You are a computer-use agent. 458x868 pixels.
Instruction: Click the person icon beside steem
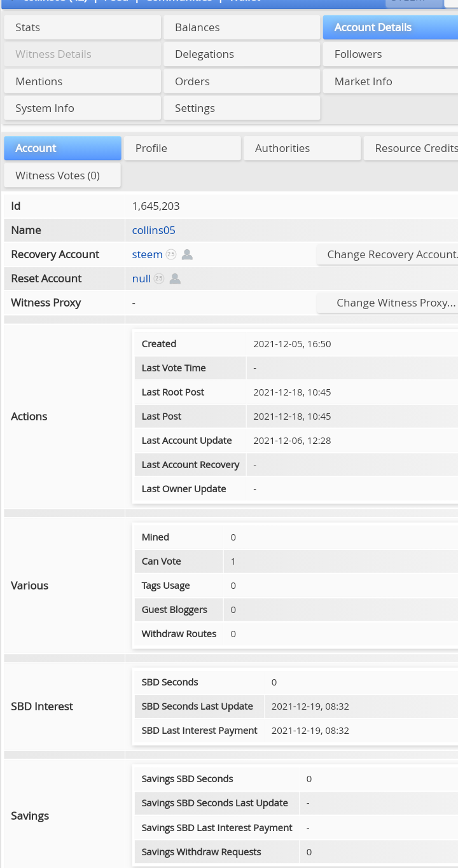tap(187, 254)
